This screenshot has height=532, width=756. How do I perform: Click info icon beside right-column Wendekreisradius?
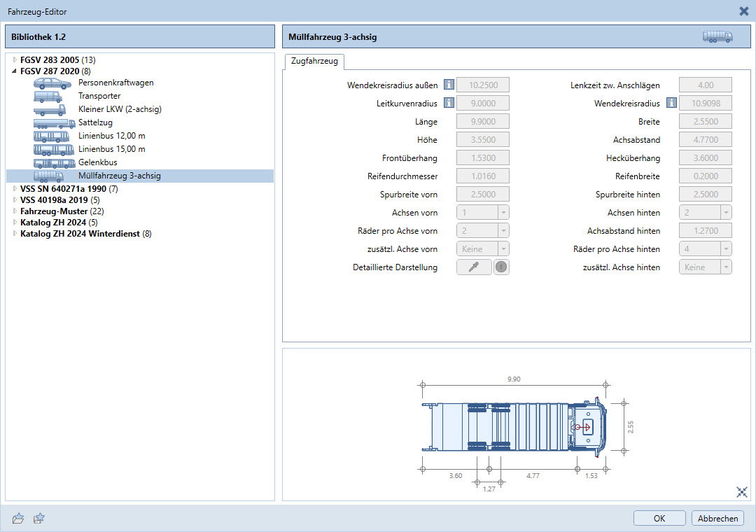point(671,104)
